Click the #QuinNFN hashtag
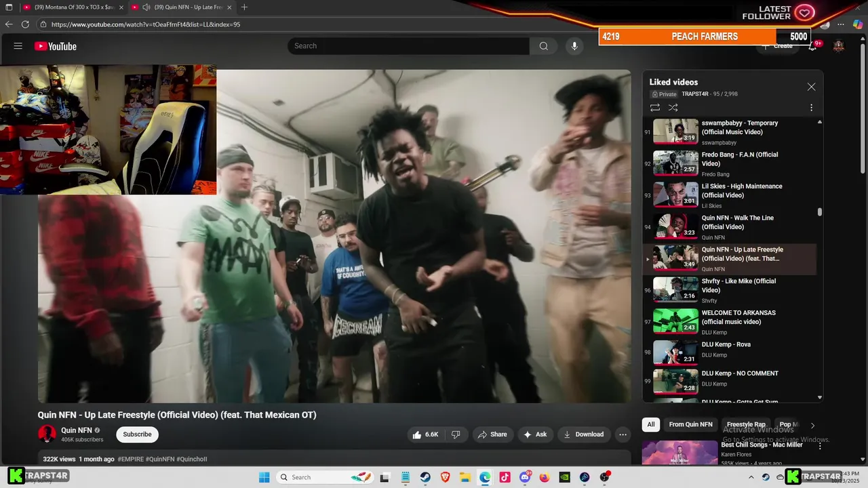Screen dimensions: 868x488 point(160,459)
